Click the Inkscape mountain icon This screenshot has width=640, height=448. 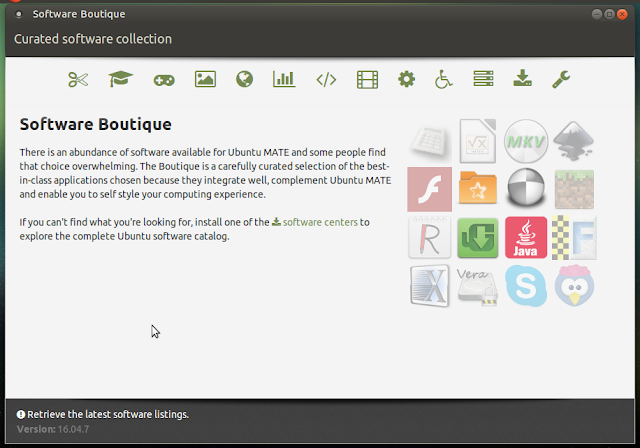click(574, 140)
